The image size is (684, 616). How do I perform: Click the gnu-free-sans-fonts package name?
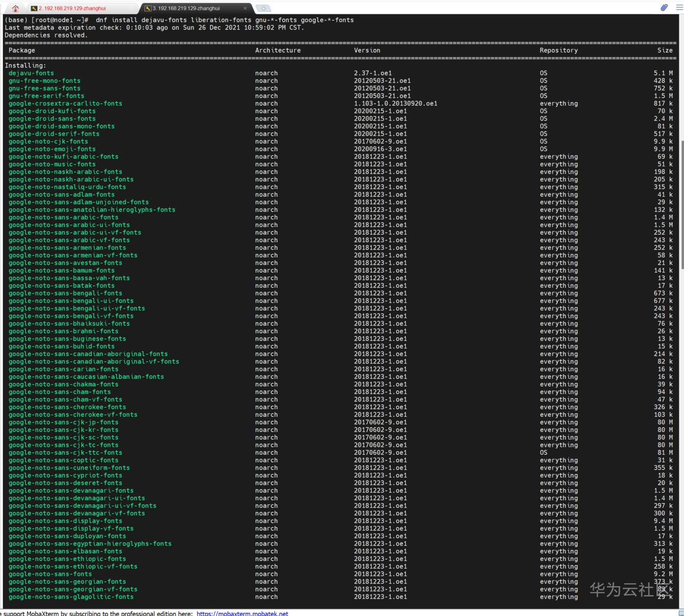coord(45,88)
